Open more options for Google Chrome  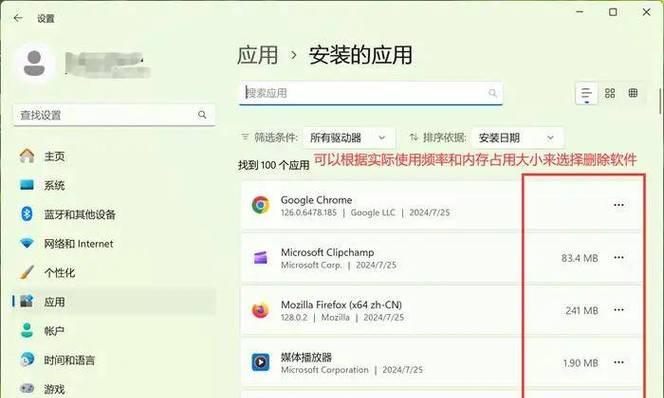click(619, 205)
